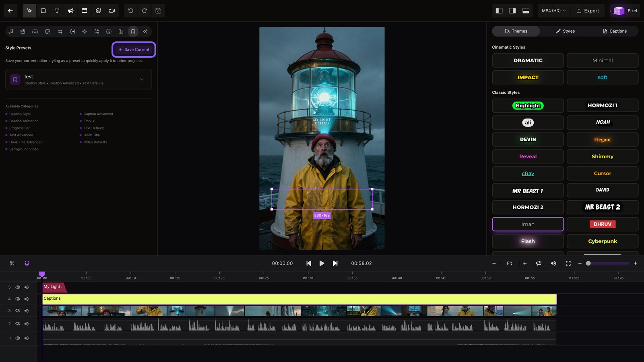The height and width of the screenshot is (362, 644).
Task: Open the game controller panel
Action: point(35,31)
